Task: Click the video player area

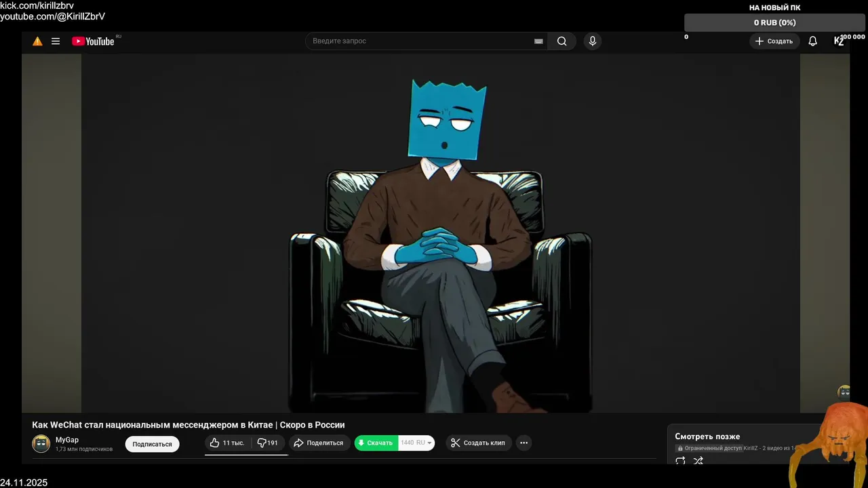Action: pos(435,233)
